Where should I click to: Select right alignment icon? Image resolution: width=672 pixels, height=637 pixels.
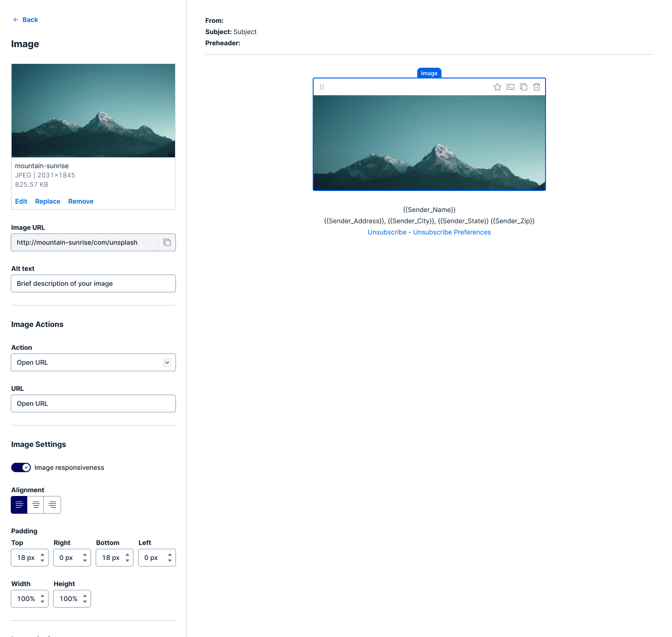[52, 505]
